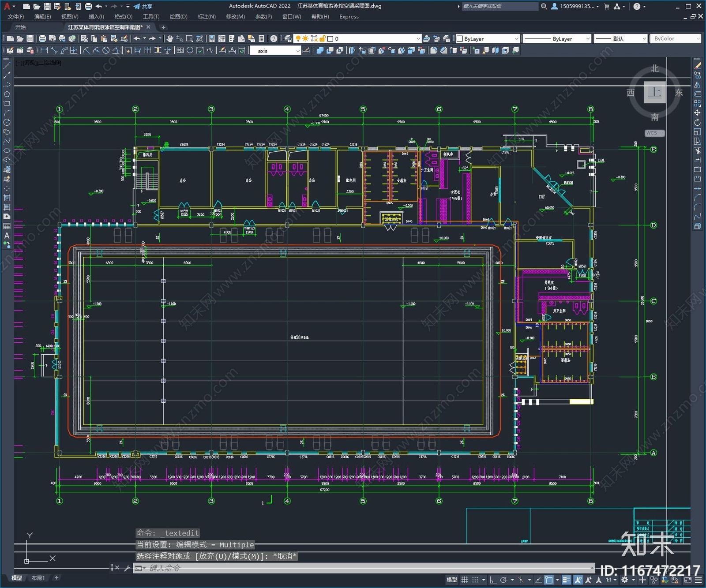
Task: Open the annotation scale 1:1 dropdown
Action: pyautogui.click(x=611, y=580)
